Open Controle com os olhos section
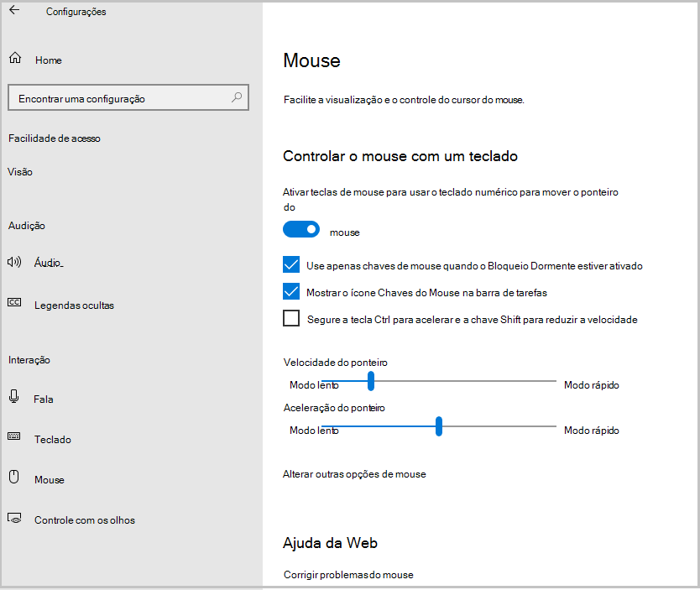 85,520
